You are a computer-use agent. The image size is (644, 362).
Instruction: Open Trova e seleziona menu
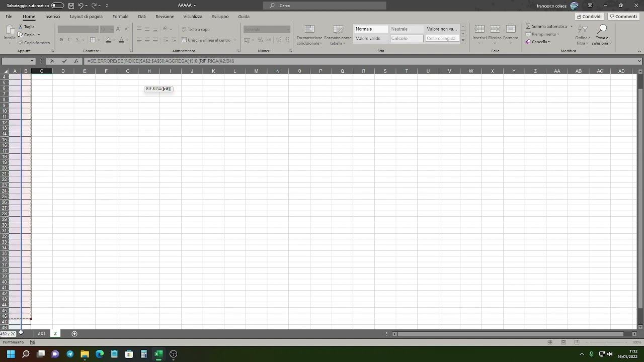[x=602, y=35]
